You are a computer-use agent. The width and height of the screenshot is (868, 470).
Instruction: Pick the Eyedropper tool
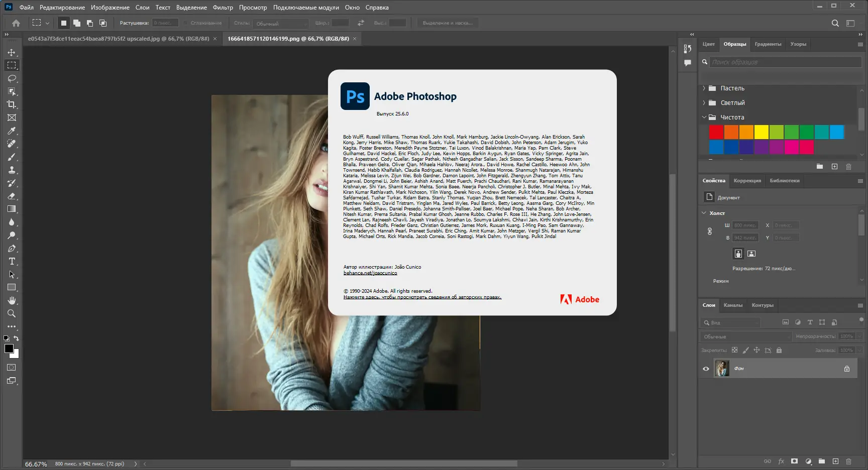pos(12,131)
